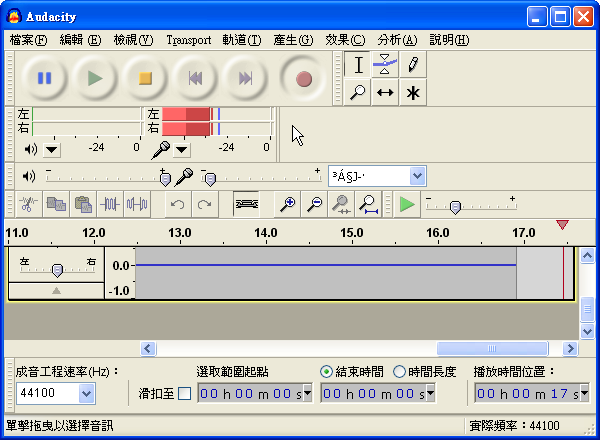Skip to end of the track

pyautogui.click(x=245, y=78)
